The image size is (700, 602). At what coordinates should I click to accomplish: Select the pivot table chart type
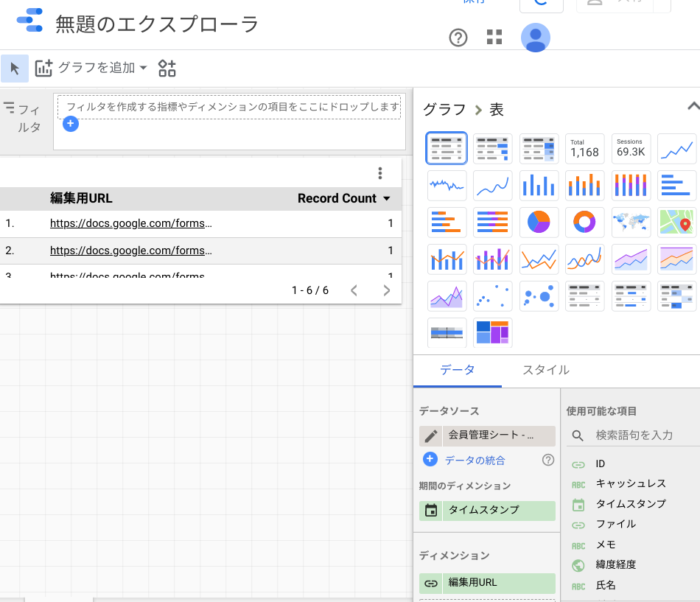tap(585, 296)
